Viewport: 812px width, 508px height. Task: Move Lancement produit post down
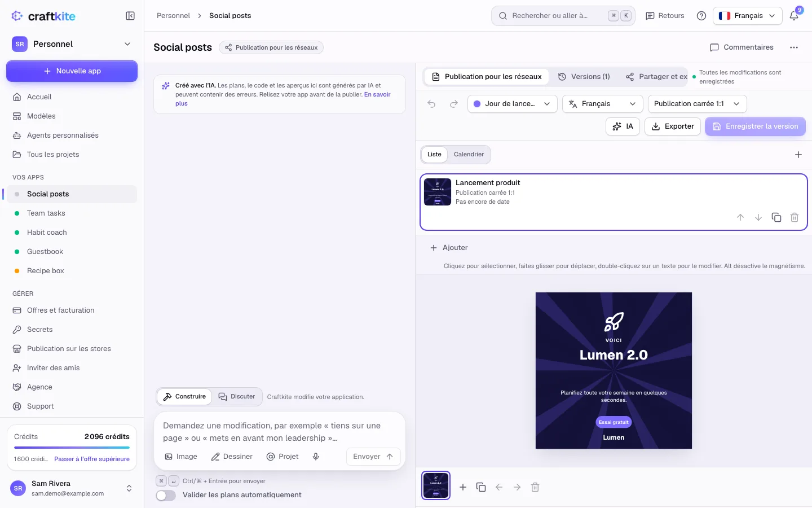point(758,217)
